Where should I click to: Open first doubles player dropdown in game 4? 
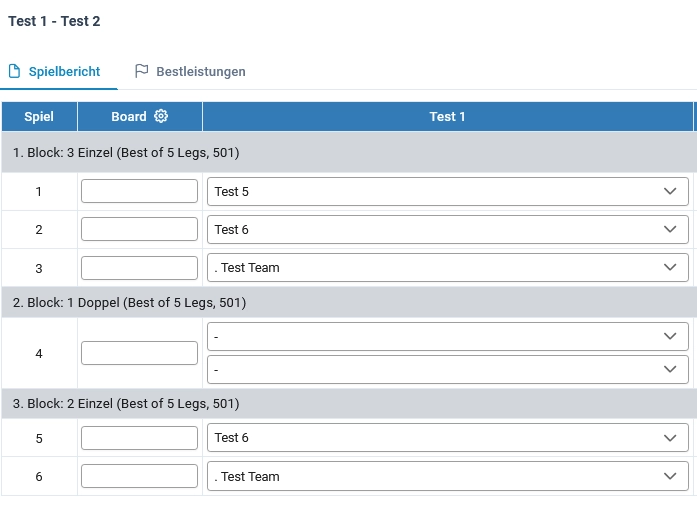(448, 337)
